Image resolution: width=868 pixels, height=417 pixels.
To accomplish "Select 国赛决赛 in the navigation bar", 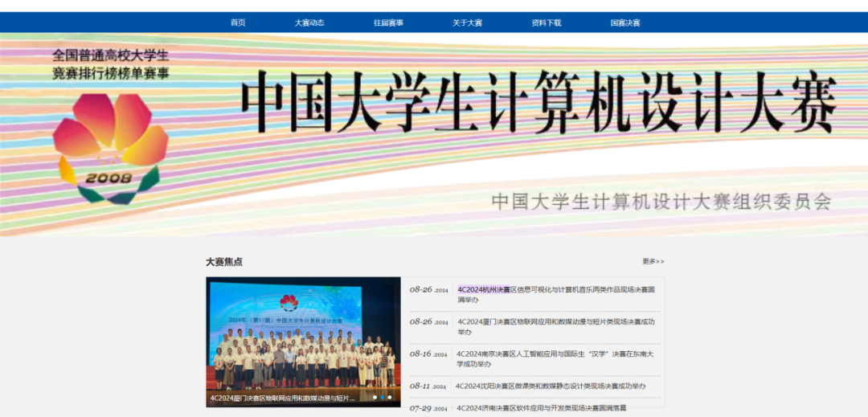I will pyautogui.click(x=625, y=22).
